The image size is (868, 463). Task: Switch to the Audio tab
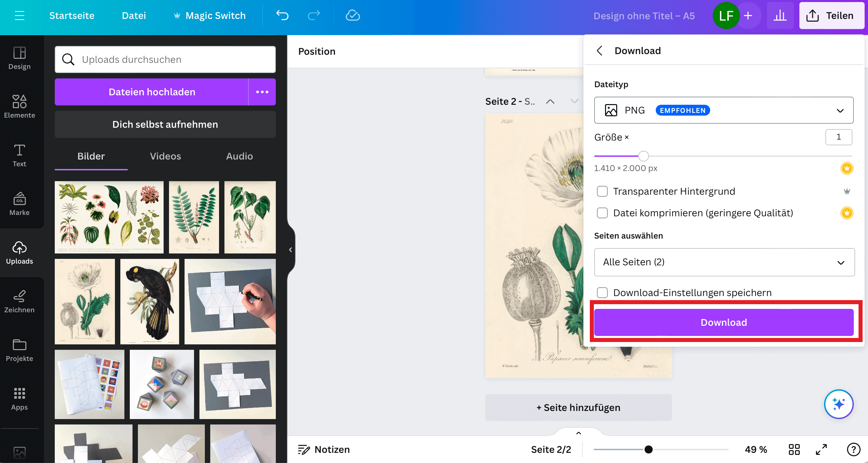tap(240, 156)
